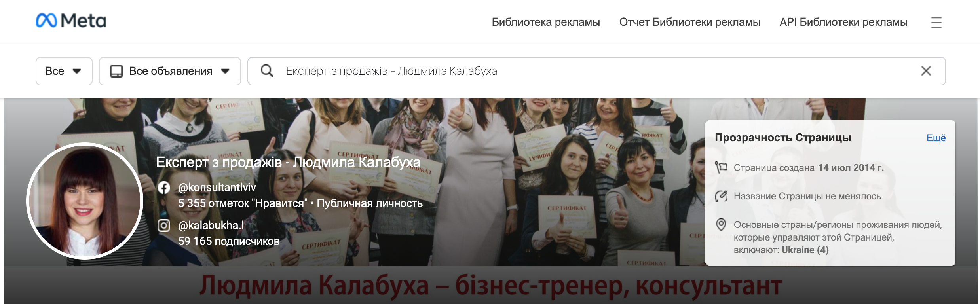Image resolution: width=980 pixels, height=307 pixels.
Task: Click the arrow on Все объявления dropdown
Action: pos(225,72)
